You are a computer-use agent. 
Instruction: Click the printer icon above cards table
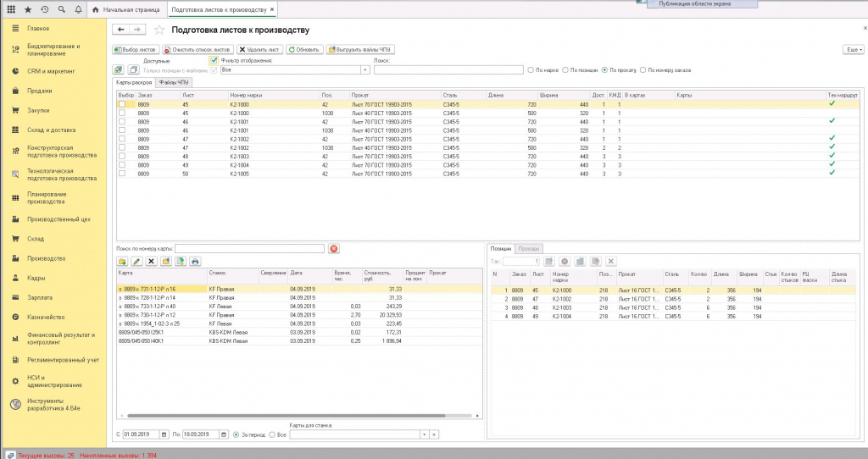[x=195, y=261]
